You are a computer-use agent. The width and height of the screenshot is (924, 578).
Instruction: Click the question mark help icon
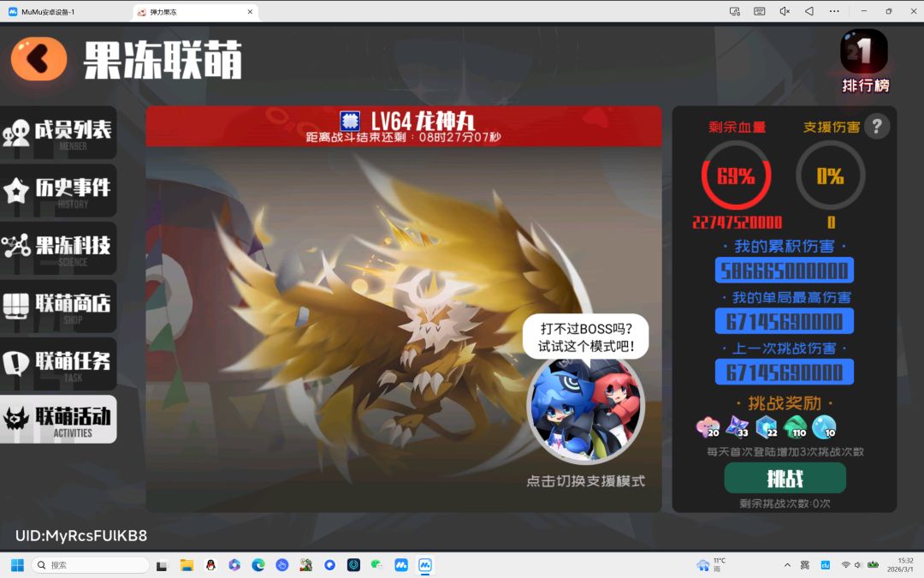[x=876, y=126]
